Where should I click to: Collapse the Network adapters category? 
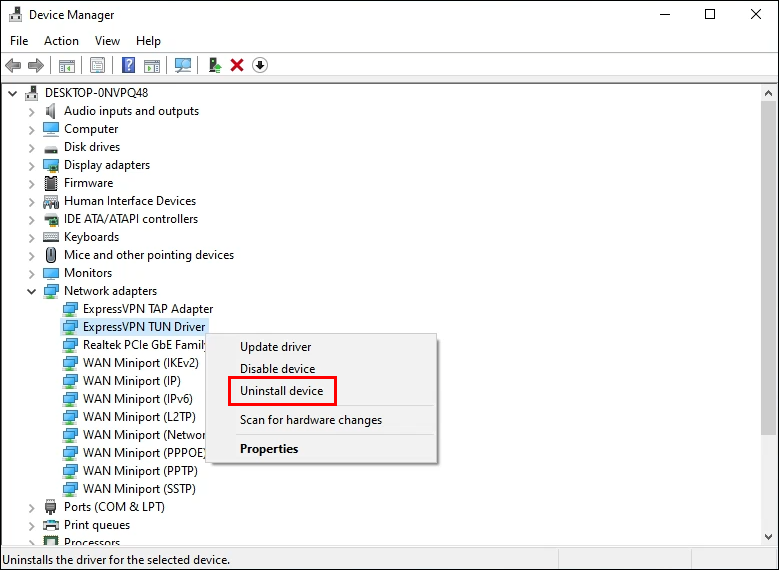pos(32,291)
